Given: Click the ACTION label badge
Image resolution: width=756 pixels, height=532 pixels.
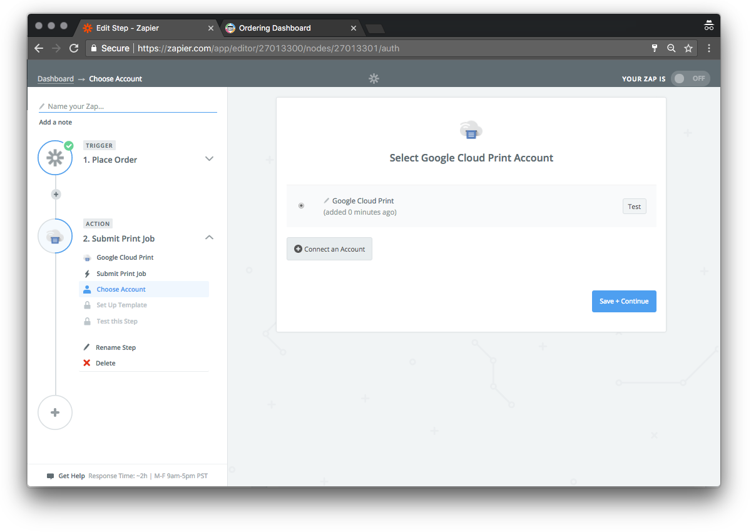Looking at the screenshot, I should [98, 224].
